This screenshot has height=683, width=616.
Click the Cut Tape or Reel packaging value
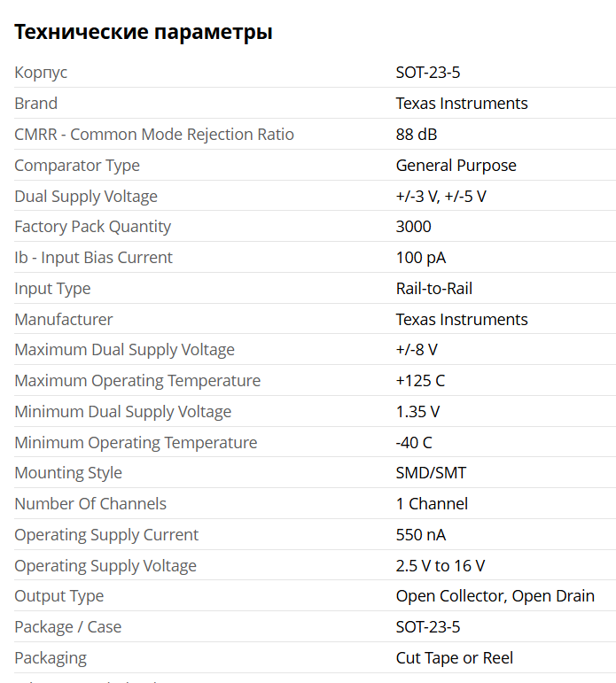point(454,658)
